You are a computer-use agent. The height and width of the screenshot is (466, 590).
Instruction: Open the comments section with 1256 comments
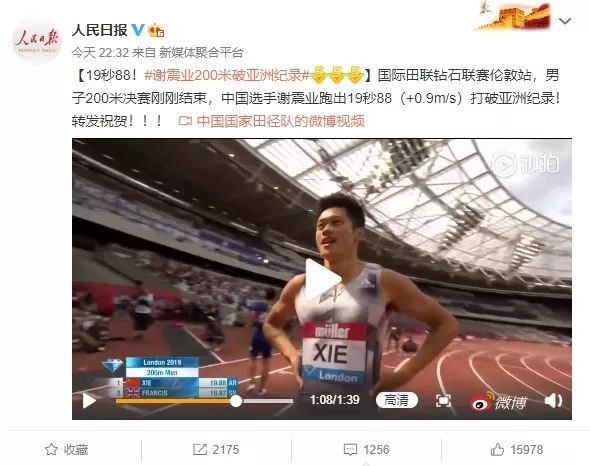[x=366, y=449]
